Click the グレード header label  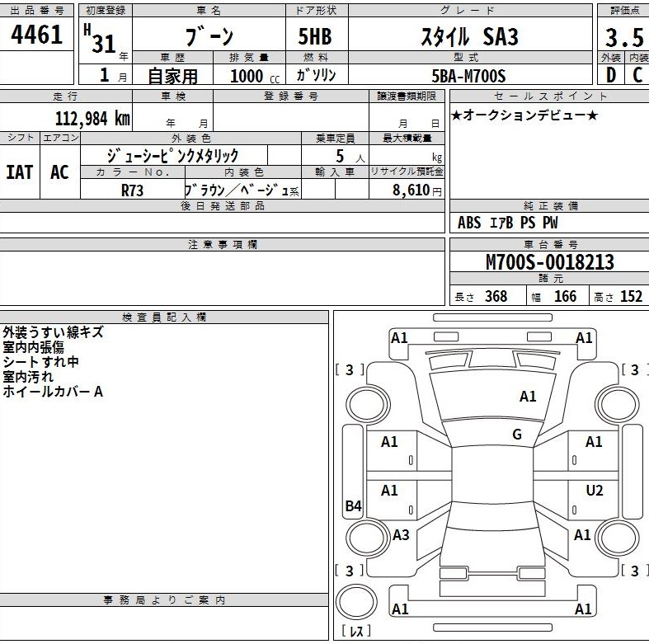pos(468,11)
